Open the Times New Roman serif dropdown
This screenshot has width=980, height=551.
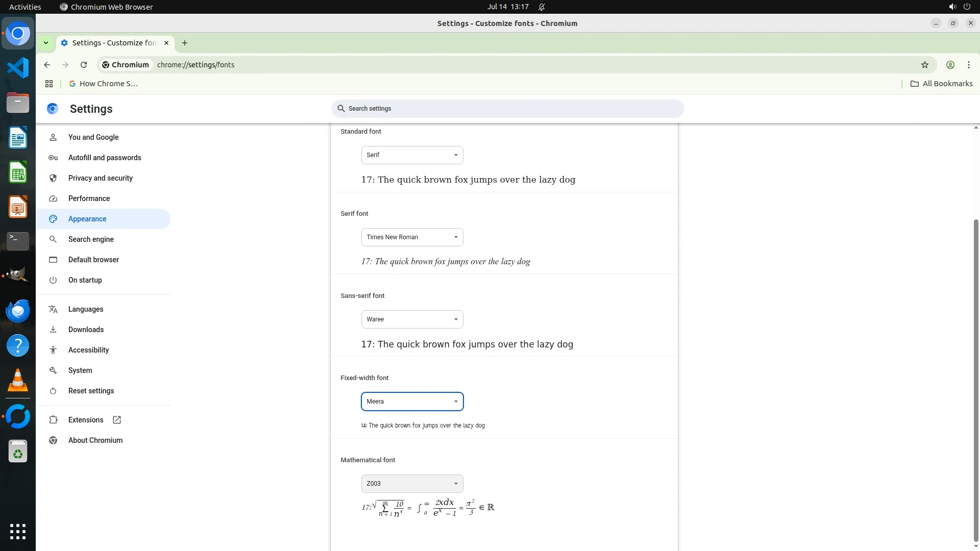tap(412, 237)
